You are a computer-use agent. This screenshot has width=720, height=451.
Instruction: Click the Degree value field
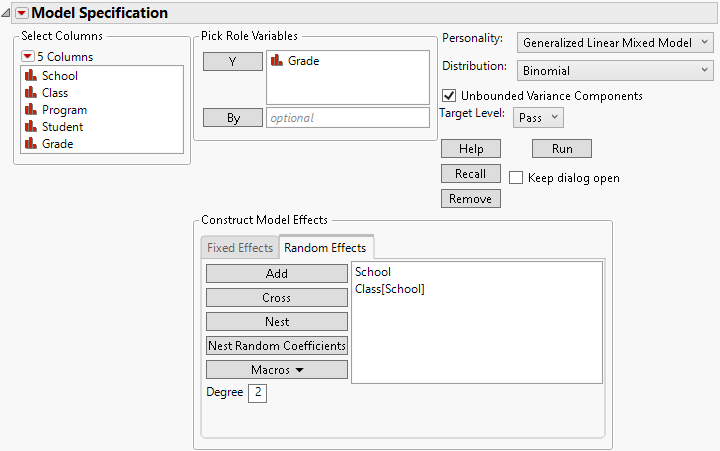coord(257,394)
